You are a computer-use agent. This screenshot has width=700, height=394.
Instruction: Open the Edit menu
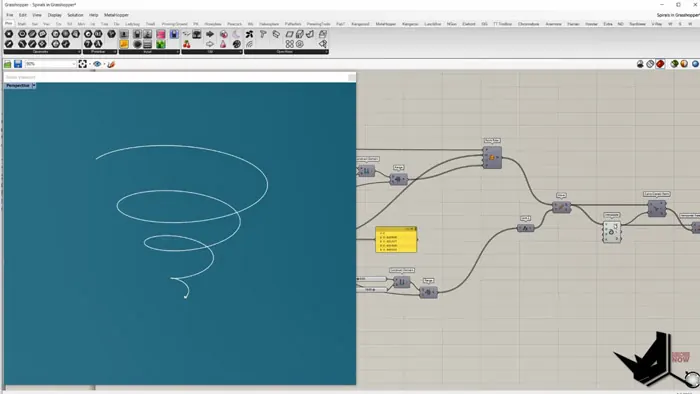[x=23, y=15]
